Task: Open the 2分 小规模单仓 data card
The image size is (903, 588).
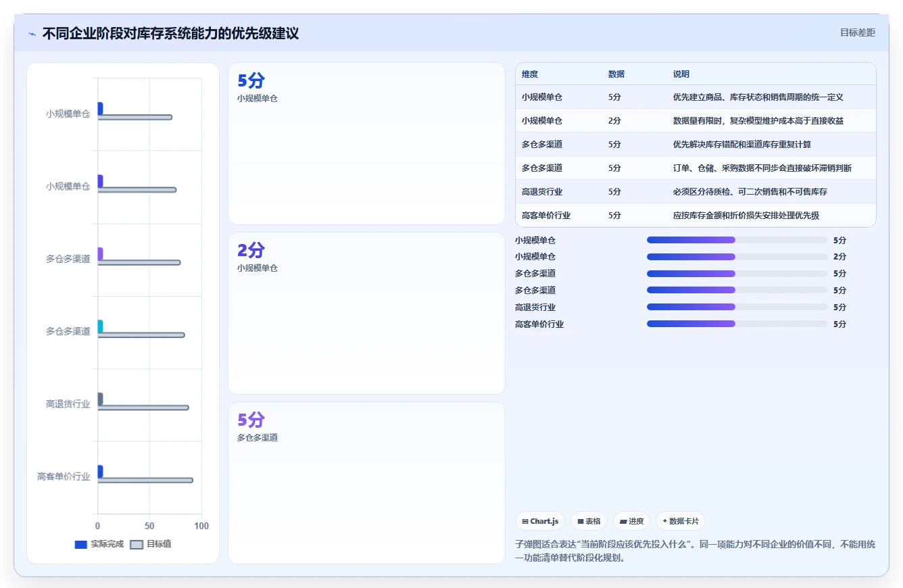Action: [366, 313]
